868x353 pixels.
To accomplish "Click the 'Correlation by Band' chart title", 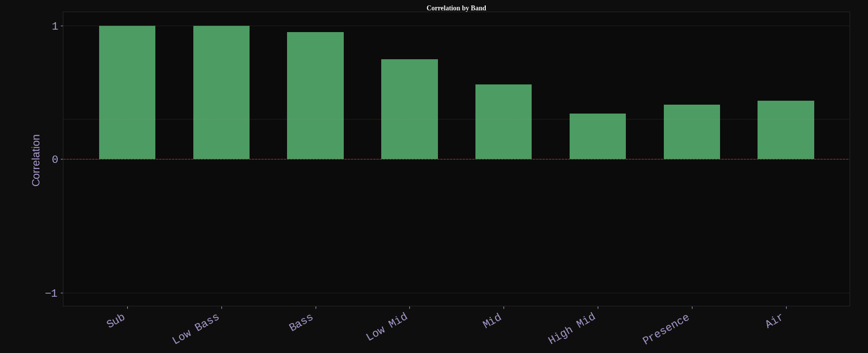I will pos(456,8).
